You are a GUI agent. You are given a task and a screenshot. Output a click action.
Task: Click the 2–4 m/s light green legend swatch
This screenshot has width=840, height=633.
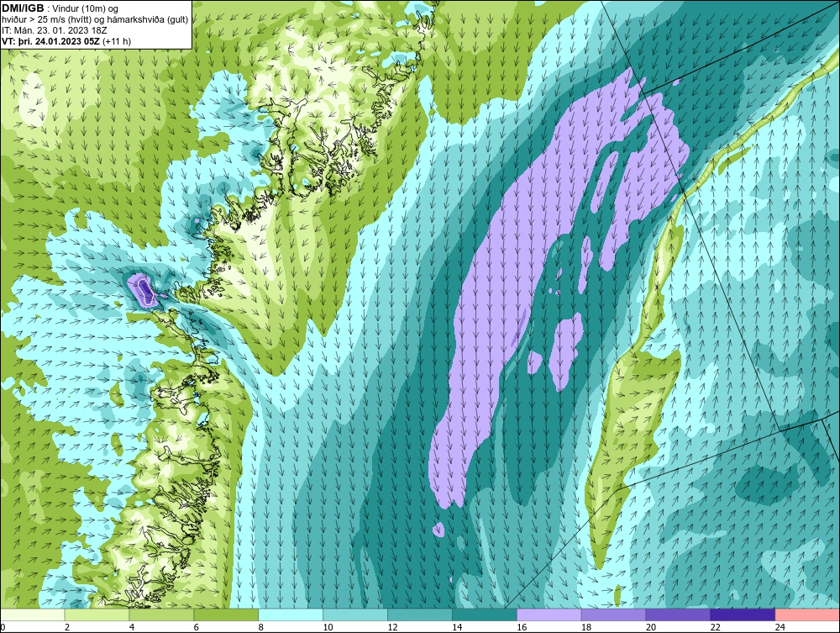coord(97,615)
